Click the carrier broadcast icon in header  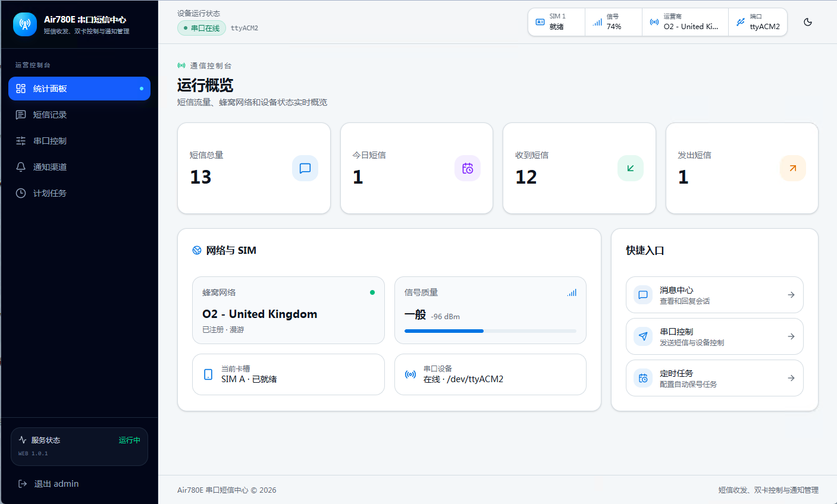[x=654, y=22]
